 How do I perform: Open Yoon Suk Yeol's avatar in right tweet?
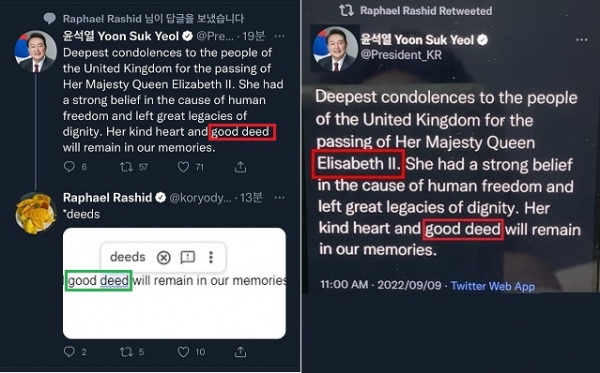(335, 49)
